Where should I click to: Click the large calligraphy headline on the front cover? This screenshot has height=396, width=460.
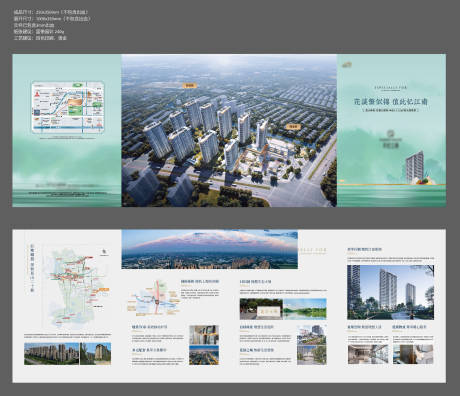click(391, 101)
